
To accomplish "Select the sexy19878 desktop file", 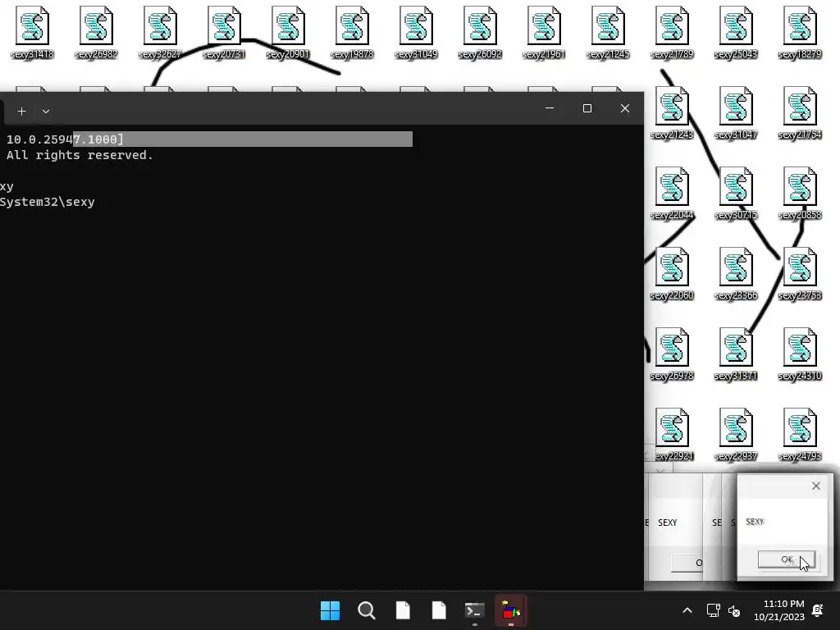I will 352,33.
